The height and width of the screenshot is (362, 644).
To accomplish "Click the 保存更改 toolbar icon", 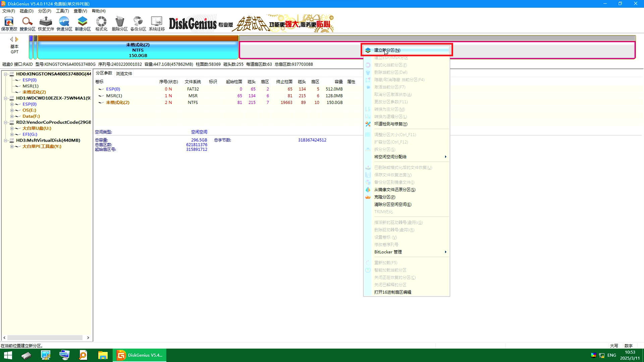I will point(9,24).
